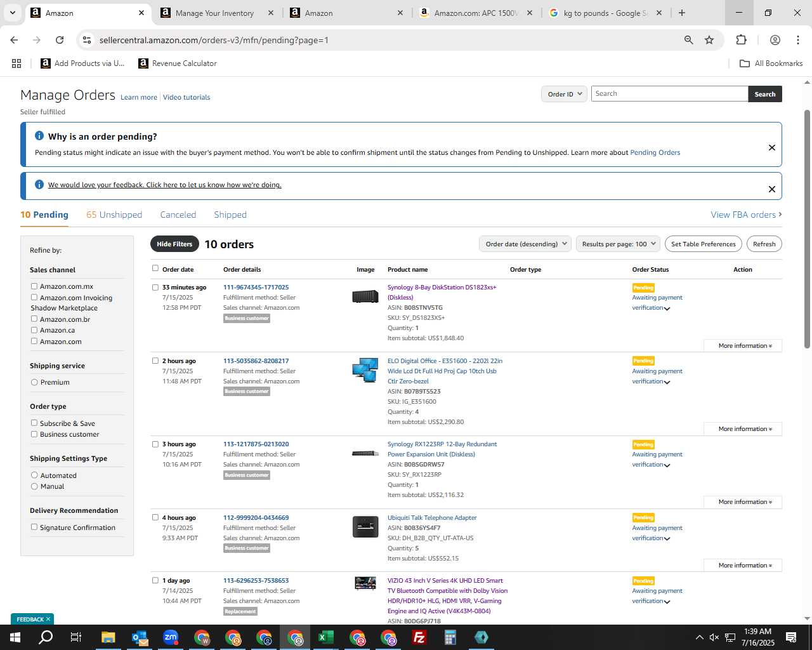
Task: Open the Order ID search type dropdown
Action: (565, 94)
